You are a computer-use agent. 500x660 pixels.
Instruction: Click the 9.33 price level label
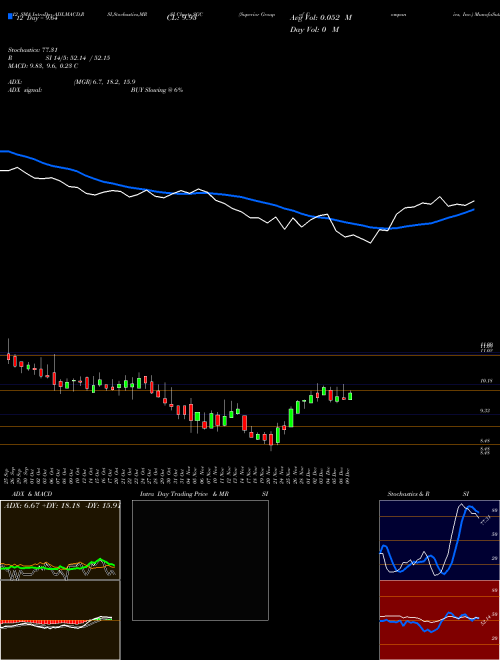tap(485, 411)
